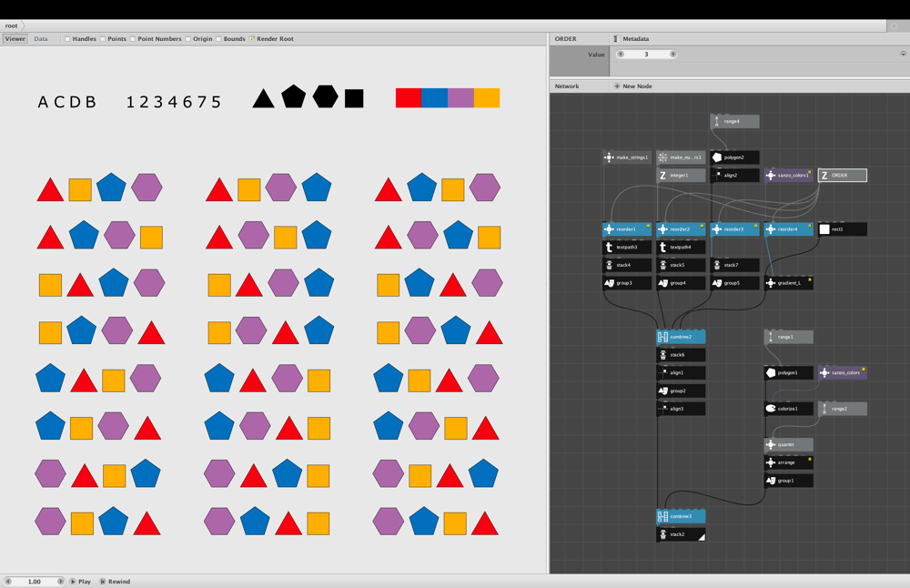Click the quartet node
The image size is (910, 588).
pyautogui.click(x=788, y=444)
